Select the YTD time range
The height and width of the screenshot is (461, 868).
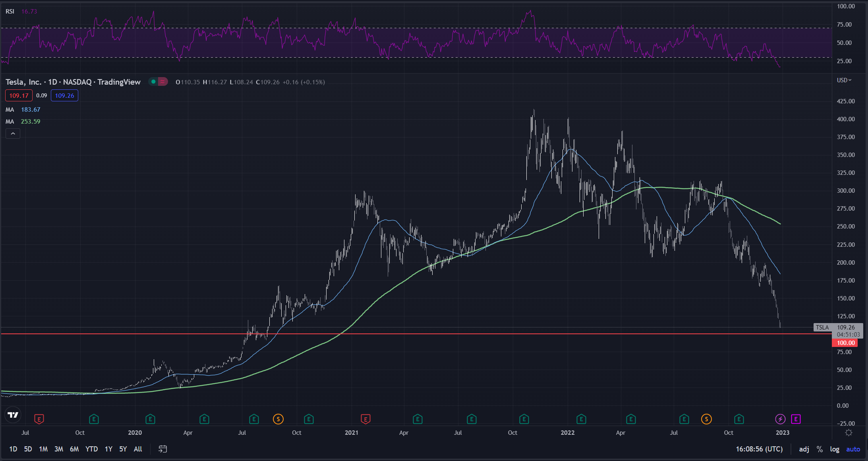tap(92, 449)
